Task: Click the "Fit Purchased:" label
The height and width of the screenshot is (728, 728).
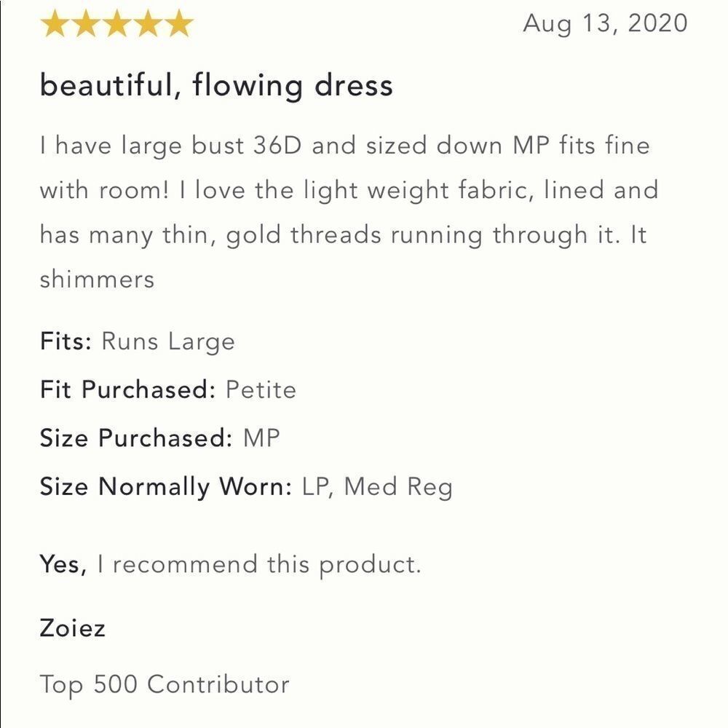Action: click(128, 389)
